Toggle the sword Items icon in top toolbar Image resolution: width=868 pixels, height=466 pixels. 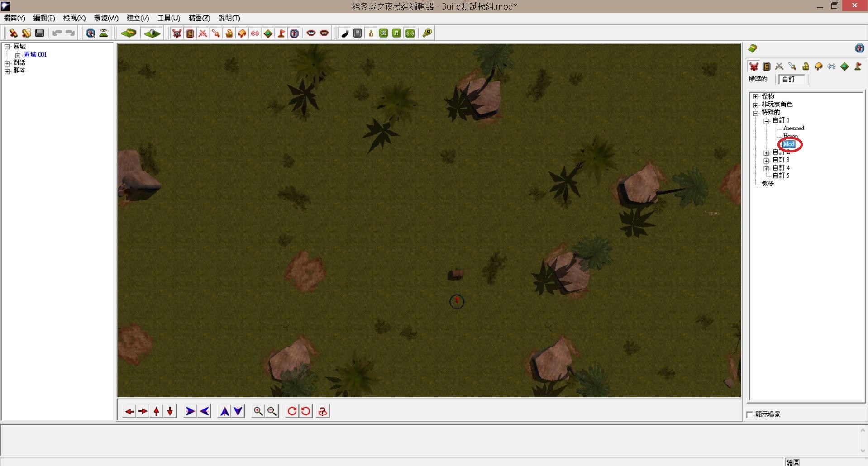pyautogui.click(x=216, y=33)
